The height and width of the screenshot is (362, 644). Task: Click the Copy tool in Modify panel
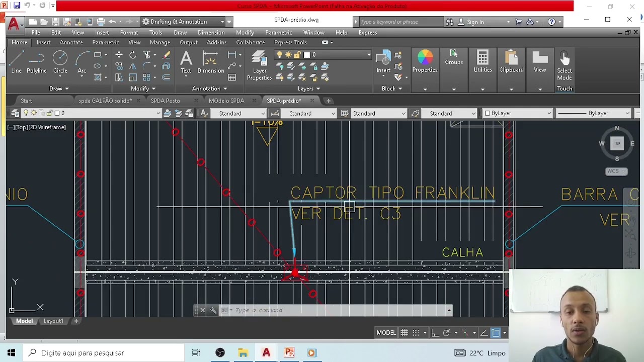coord(119,66)
